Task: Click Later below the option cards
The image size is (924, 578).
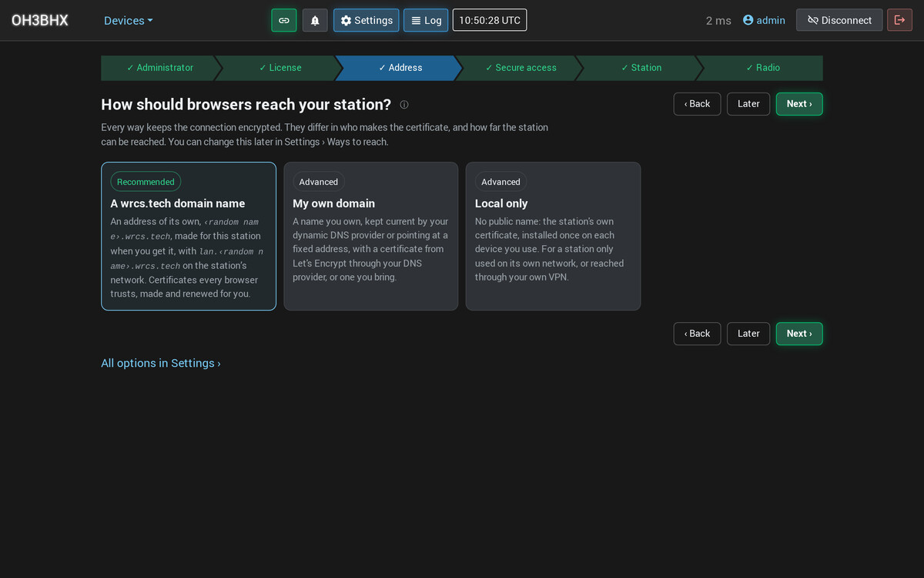Action: [748, 334]
